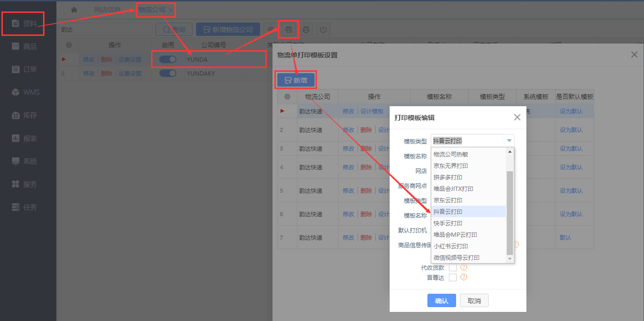Click help icon next to 音尊达
The width and height of the screenshot is (644, 321).
463,277
